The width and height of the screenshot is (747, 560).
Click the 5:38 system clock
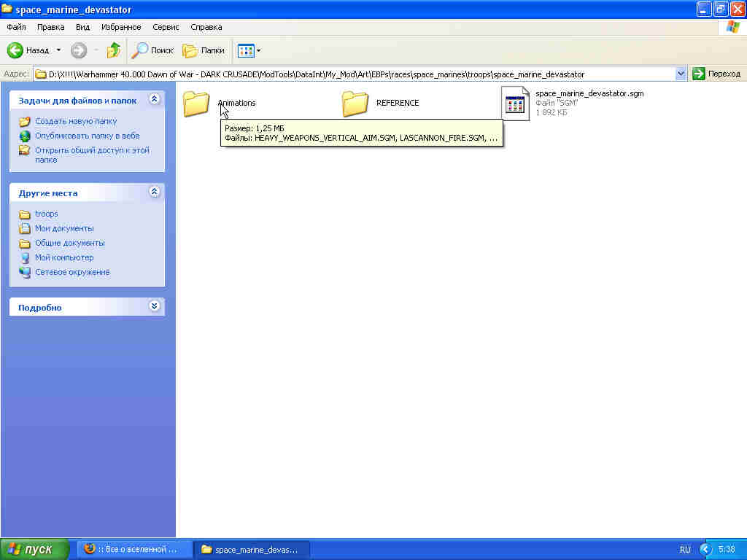click(x=727, y=550)
